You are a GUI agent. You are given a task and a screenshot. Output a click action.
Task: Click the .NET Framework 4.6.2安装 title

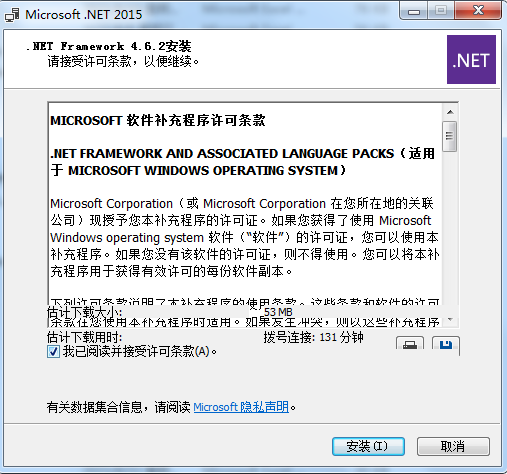[109, 46]
